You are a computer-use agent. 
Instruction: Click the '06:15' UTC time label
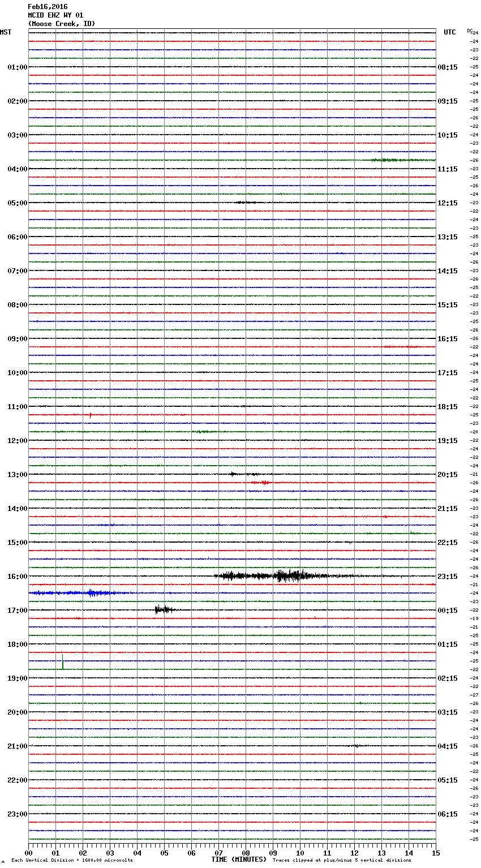tap(448, 814)
